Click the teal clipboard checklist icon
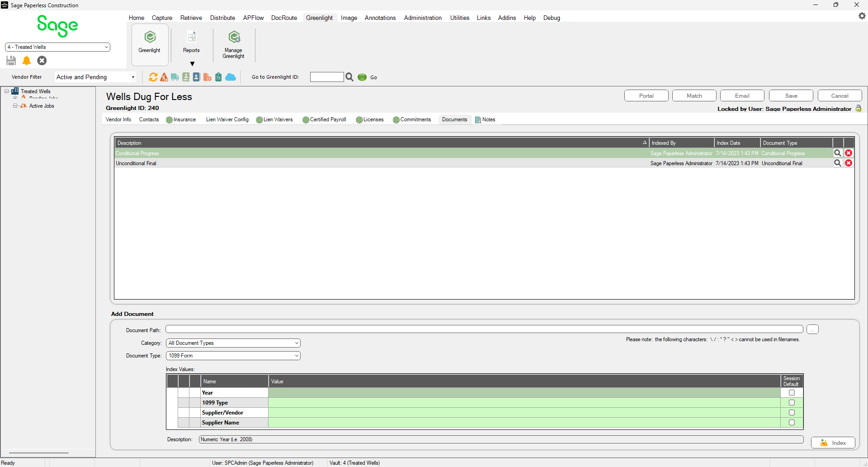The height and width of the screenshot is (467, 868). pos(218,77)
